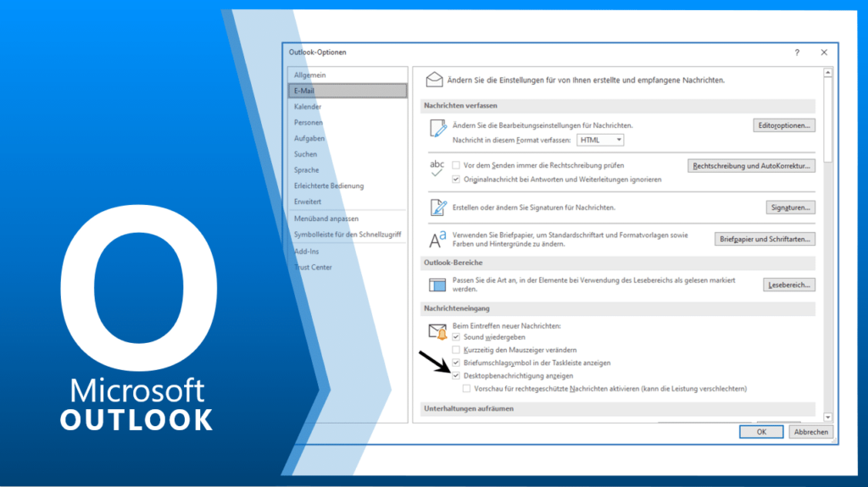Click 'Nachricht in diesem Format verfassen' label
This screenshot has width=868, height=487.
click(x=511, y=141)
